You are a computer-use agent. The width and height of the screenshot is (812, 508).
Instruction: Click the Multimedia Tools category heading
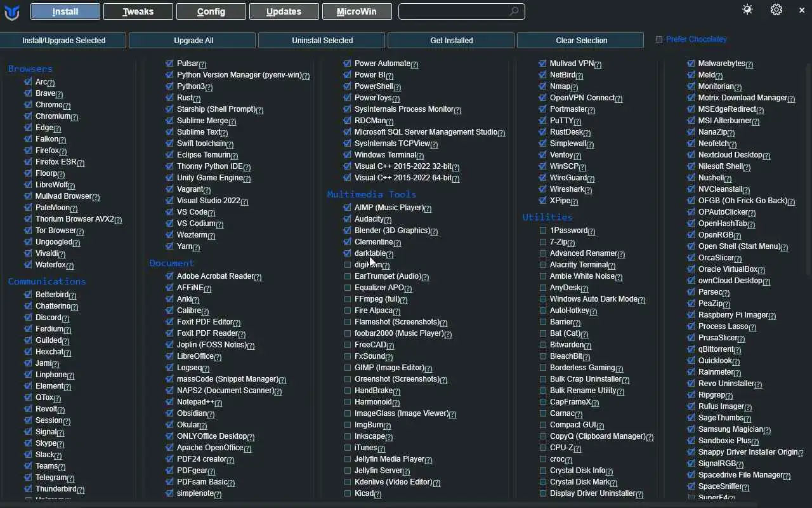372,194
